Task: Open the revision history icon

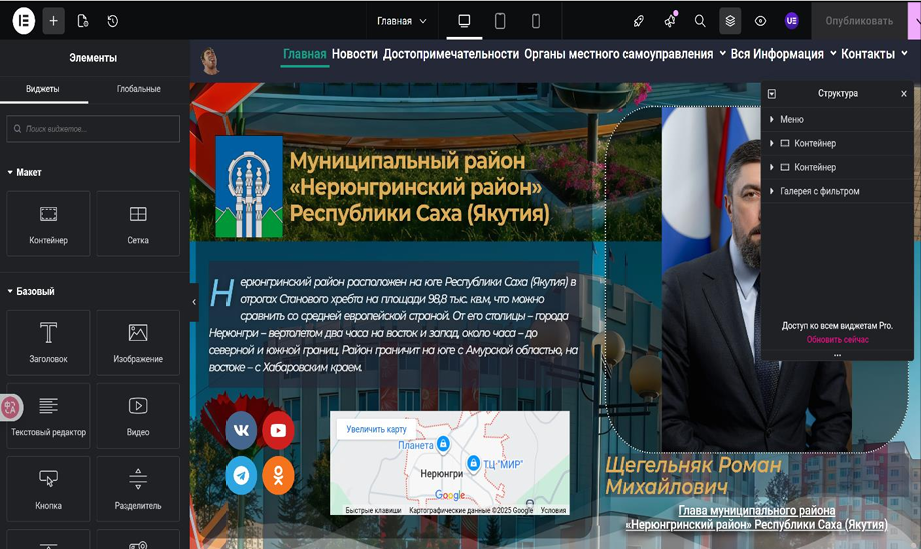Action: (x=113, y=21)
